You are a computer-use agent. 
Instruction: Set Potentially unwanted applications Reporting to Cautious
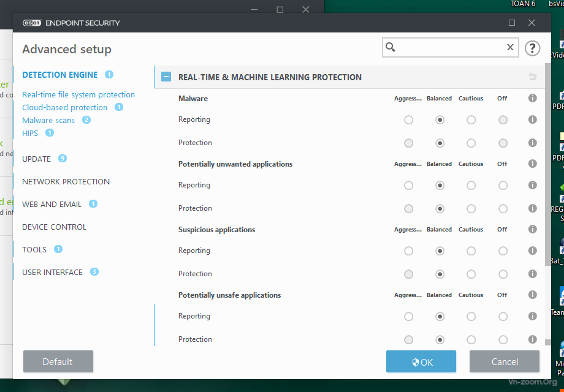[x=471, y=186]
